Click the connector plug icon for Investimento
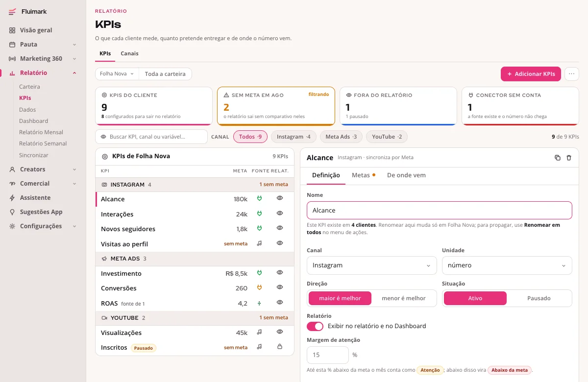 pyautogui.click(x=260, y=272)
